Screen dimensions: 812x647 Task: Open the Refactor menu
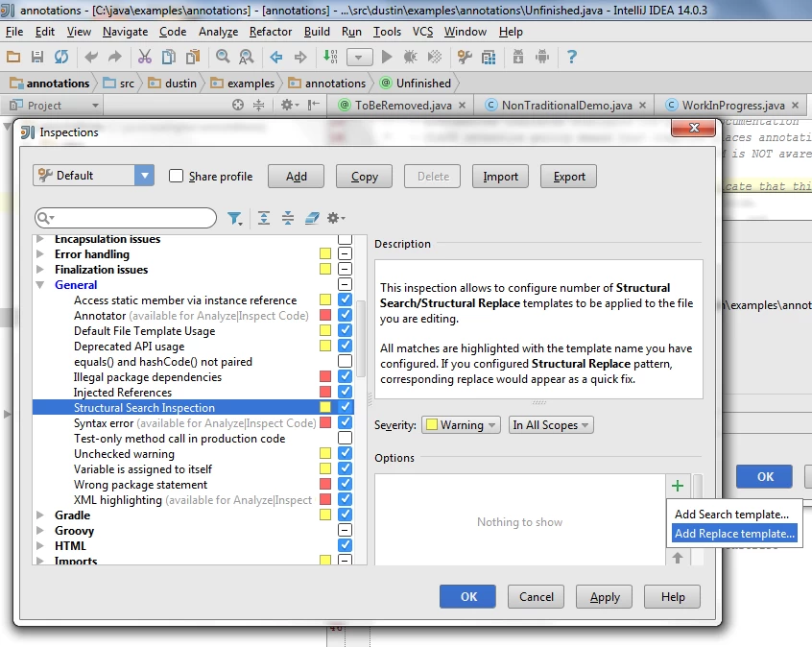[271, 32]
